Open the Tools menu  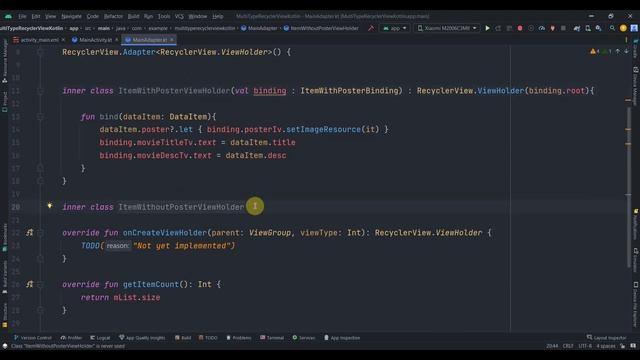164,16
